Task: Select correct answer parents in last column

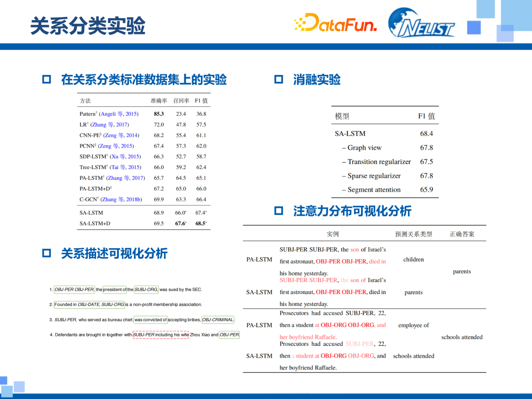Action: (x=462, y=271)
